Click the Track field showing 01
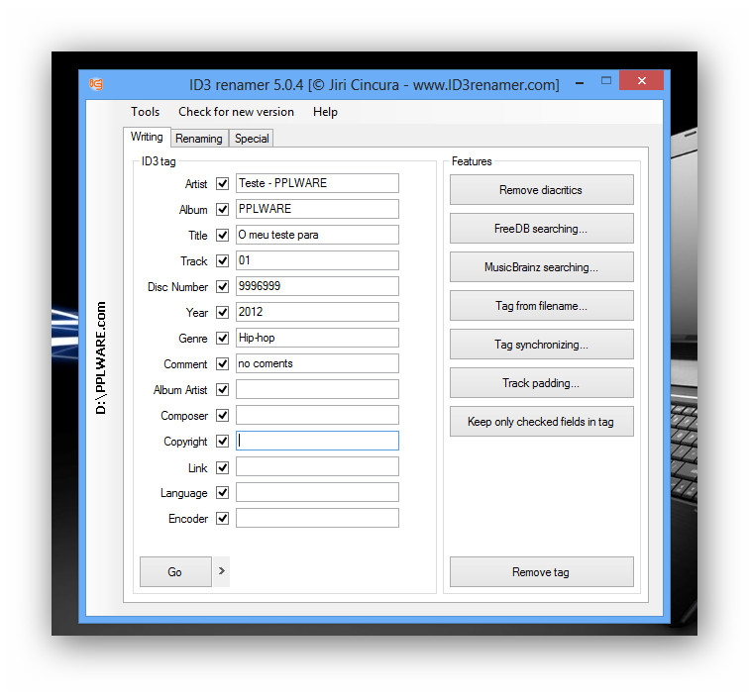Viewport: 749px width, 700px height. pos(317,260)
